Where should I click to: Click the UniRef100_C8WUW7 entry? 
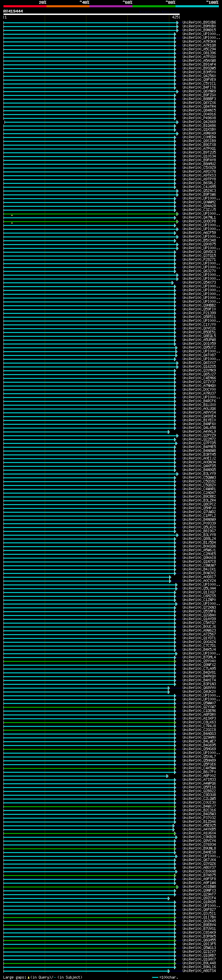click(x=199, y=566)
